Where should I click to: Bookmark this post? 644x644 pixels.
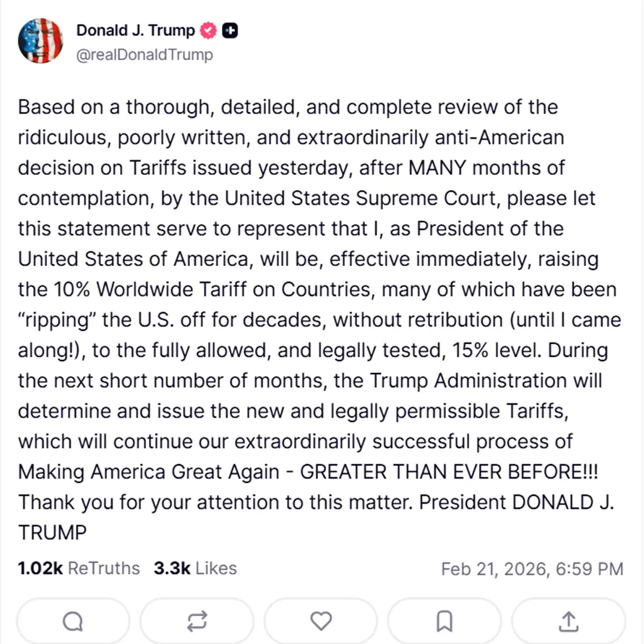445,620
